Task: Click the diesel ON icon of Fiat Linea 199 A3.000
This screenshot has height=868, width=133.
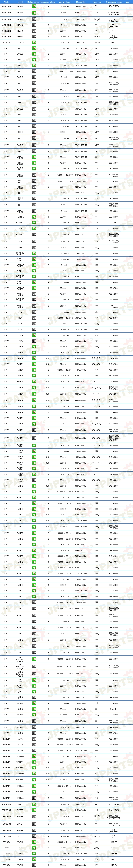Action: tap(34, 341)
